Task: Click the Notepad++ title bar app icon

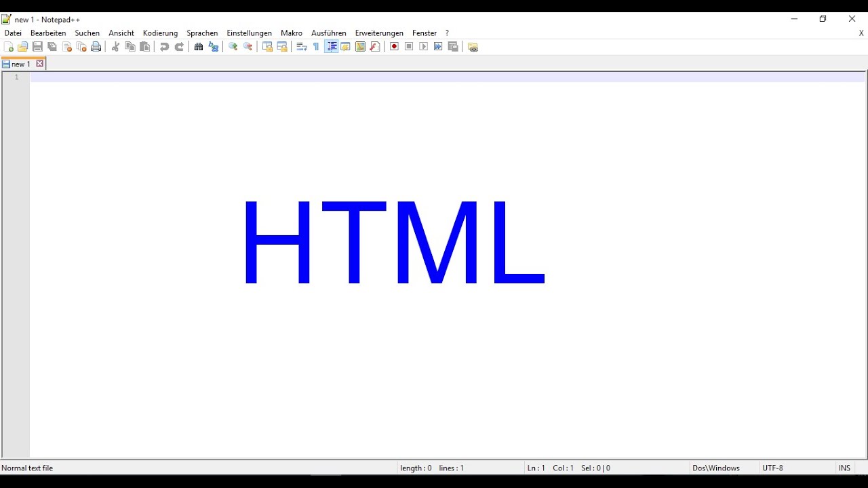Action: click(x=6, y=19)
